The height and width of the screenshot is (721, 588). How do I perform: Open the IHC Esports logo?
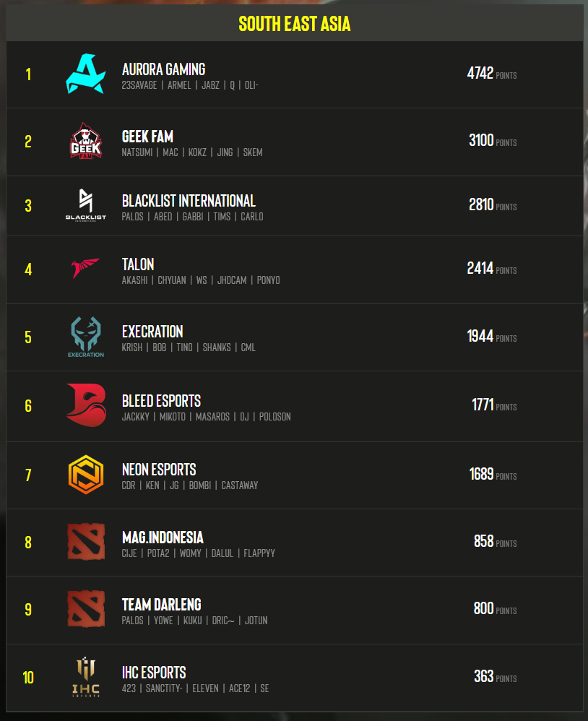pyautogui.click(x=86, y=677)
